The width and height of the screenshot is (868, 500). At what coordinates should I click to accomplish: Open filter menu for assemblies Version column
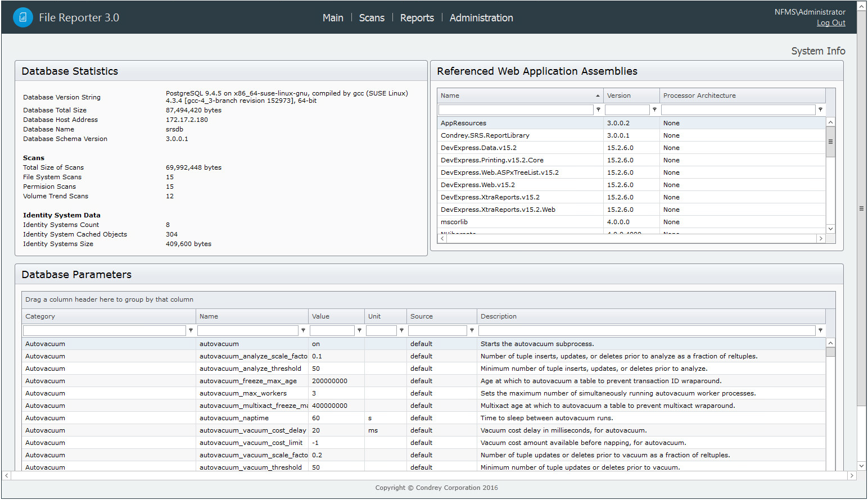tap(654, 110)
